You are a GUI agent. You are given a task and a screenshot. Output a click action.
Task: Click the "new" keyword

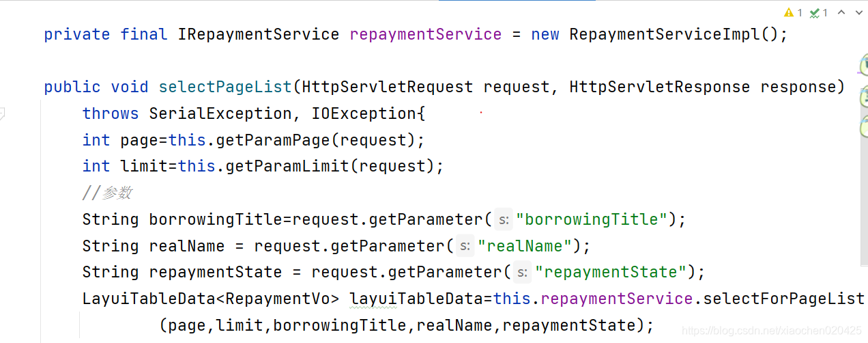[545, 34]
